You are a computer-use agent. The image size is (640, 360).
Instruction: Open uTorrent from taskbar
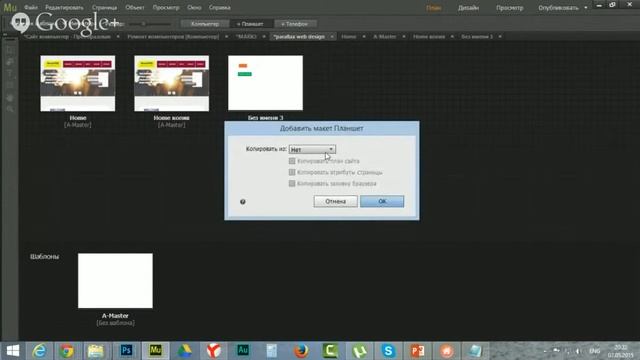[x=359, y=351]
